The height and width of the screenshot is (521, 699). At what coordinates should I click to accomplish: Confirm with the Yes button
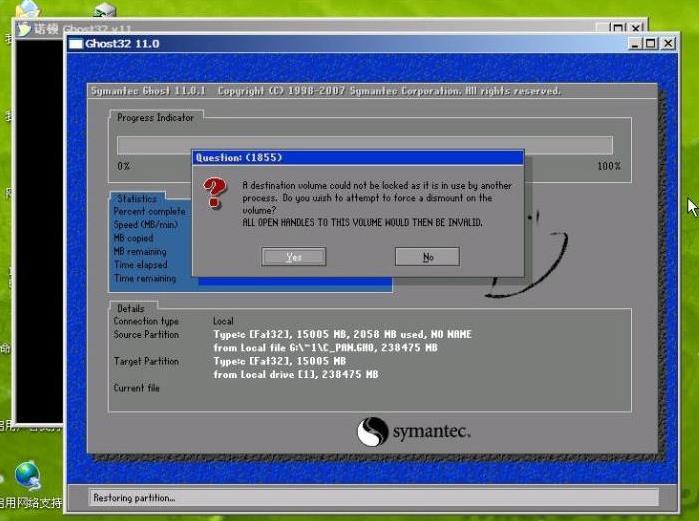tap(294, 257)
